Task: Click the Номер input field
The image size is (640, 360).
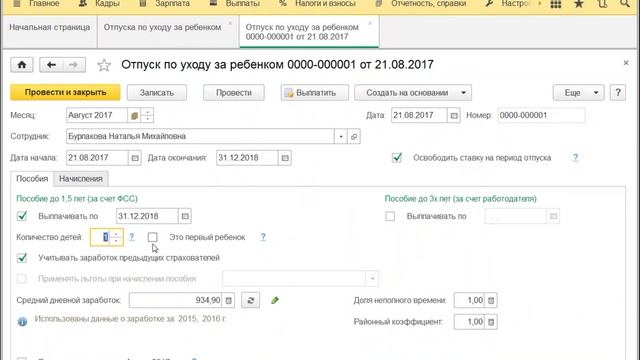Action: coord(541,116)
